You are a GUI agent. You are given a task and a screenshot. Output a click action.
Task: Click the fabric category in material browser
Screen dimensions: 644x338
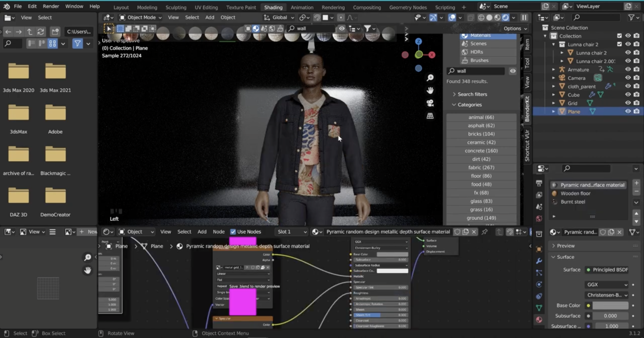coord(481,167)
